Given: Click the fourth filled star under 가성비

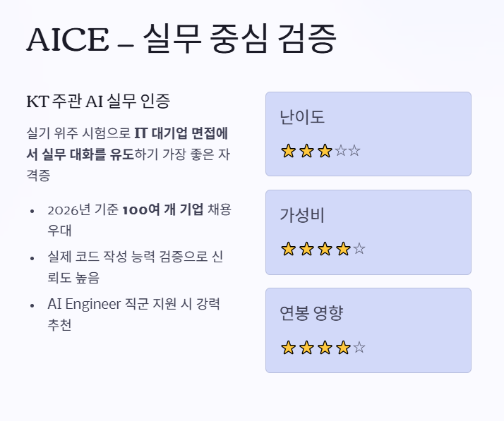Looking at the screenshot, I should tap(343, 249).
